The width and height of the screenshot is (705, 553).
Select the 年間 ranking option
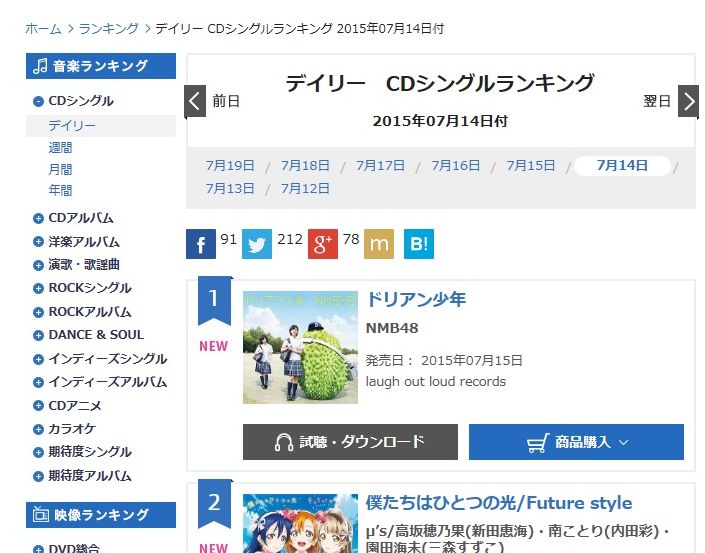[60, 190]
